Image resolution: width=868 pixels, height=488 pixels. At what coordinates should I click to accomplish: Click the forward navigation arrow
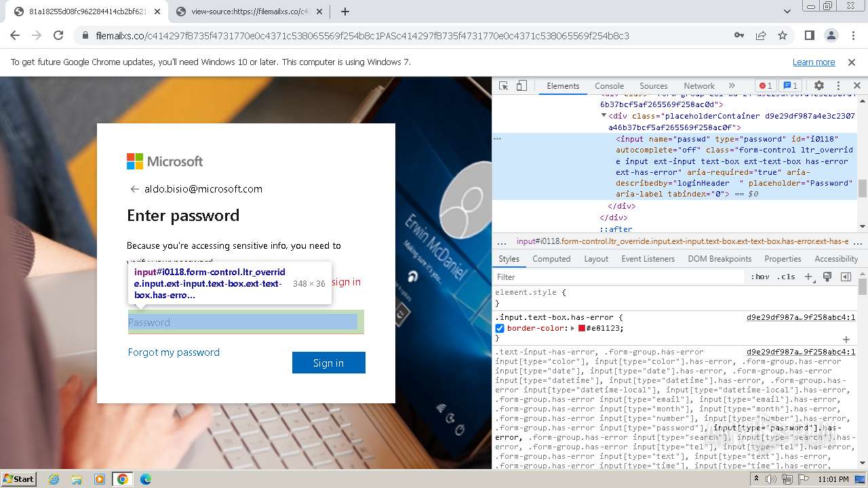(x=37, y=36)
